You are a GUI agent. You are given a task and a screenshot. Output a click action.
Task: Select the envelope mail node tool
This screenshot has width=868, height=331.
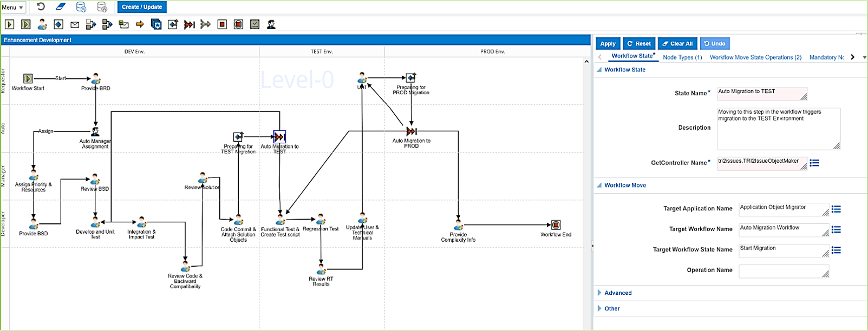click(x=75, y=24)
